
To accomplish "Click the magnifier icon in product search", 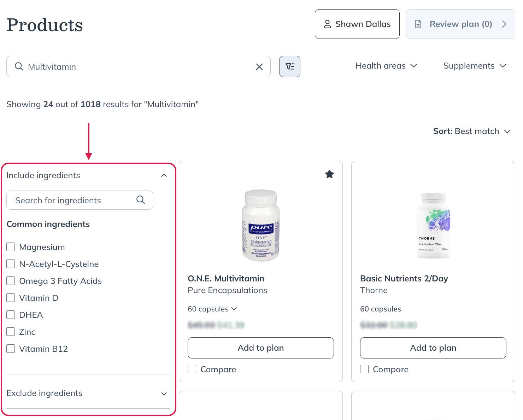I will tap(19, 67).
